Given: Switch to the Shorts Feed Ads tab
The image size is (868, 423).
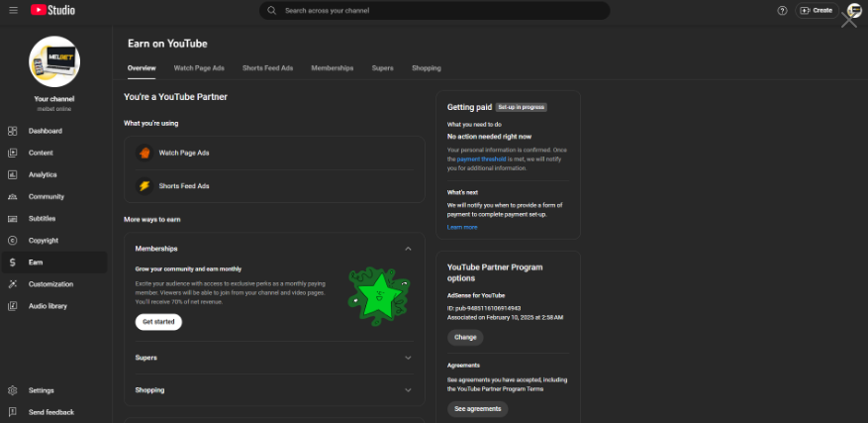Looking at the screenshot, I should click(268, 68).
